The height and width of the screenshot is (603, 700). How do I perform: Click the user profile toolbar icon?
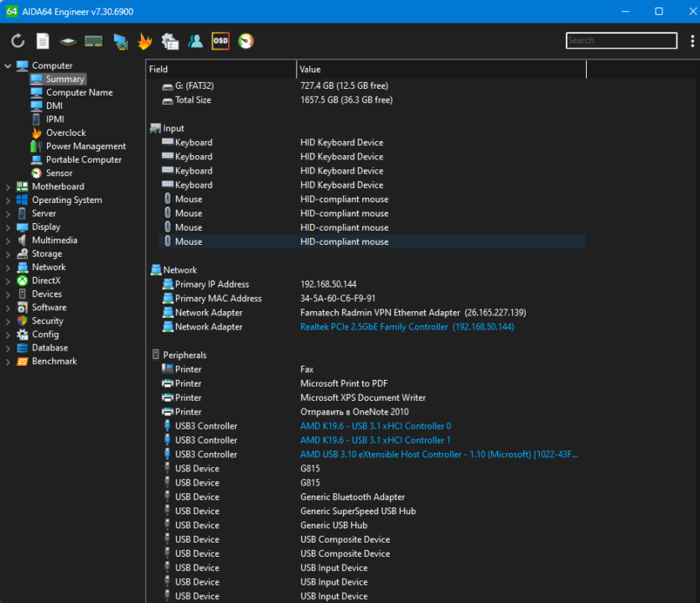pyautogui.click(x=195, y=41)
